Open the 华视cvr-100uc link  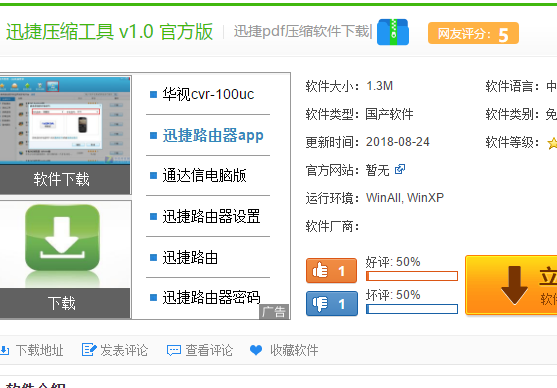pyautogui.click(x=208, y=94)
